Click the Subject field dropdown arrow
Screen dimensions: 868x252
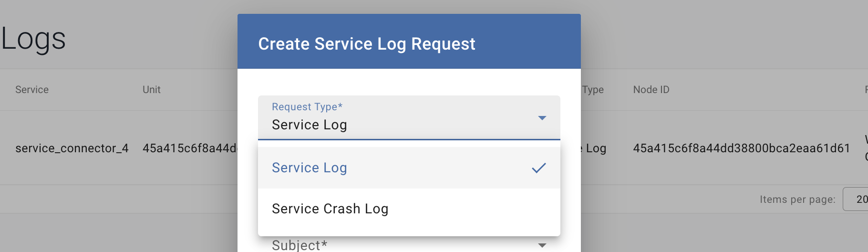click(x=542, y=245)
